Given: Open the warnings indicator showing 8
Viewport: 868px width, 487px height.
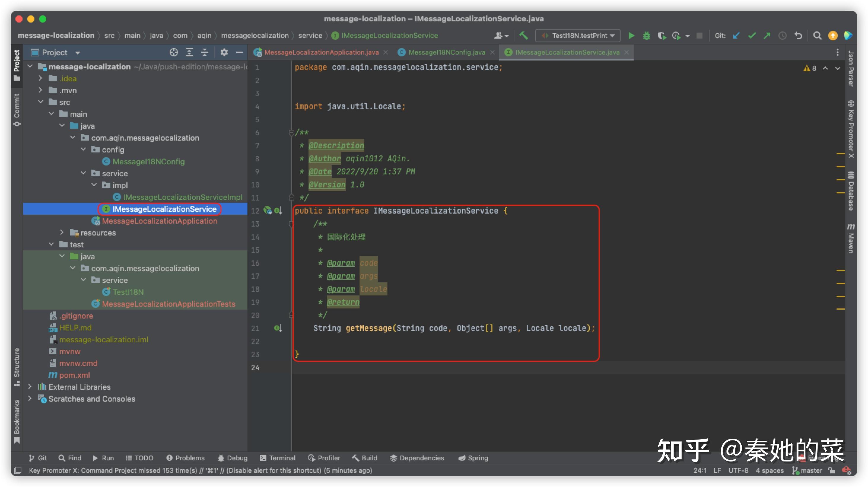Looking at the screenshot, I should (810, 68).
